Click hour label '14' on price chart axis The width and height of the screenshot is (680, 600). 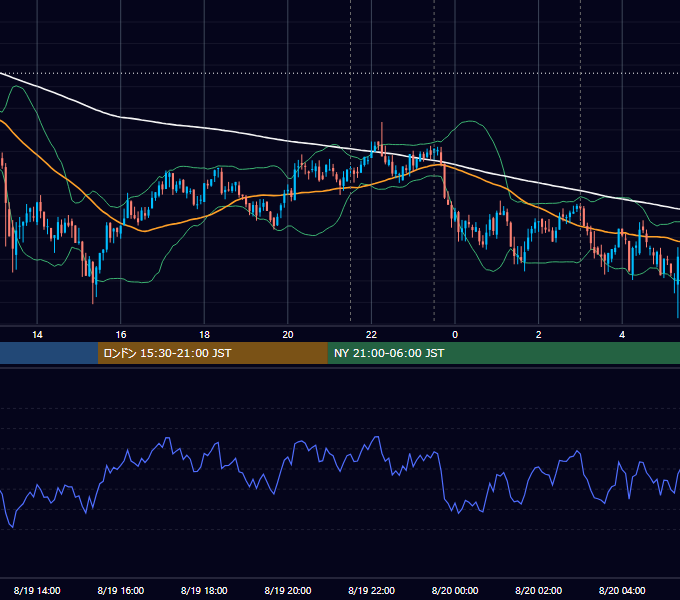coord(37,335)
